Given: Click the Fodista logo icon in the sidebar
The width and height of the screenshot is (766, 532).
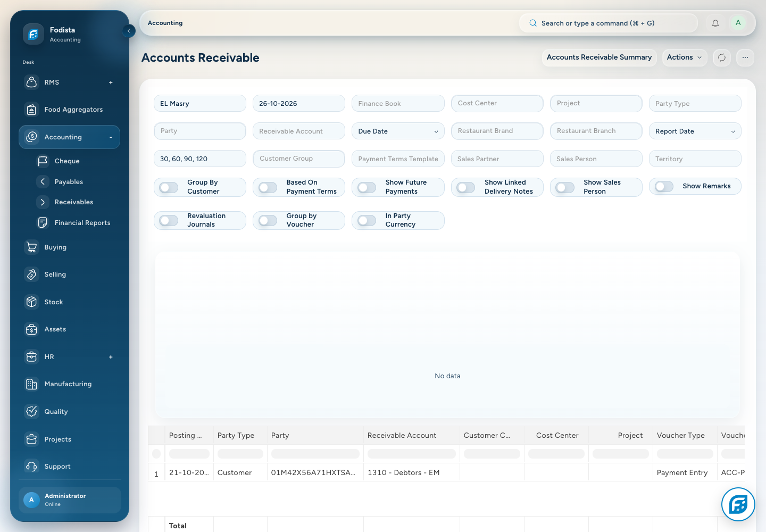Looking at the screenshot, I should click(33, 34).
